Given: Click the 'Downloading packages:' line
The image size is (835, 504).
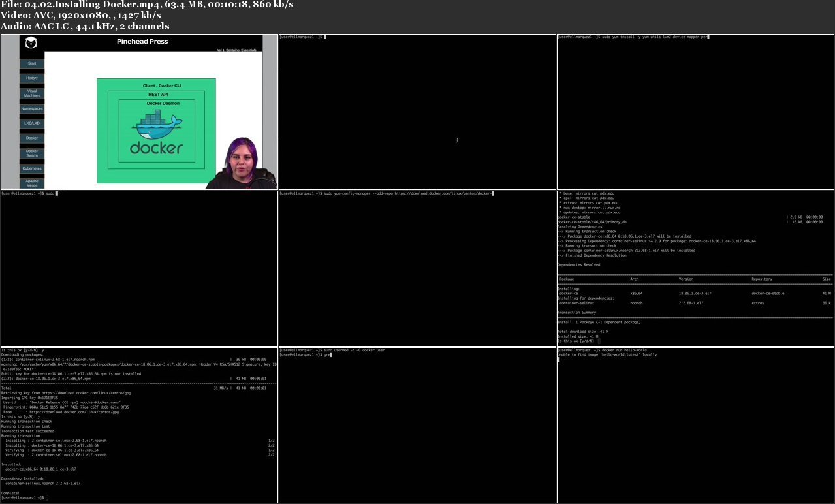Looking at the screenshot, I should [x=22, y=354].
